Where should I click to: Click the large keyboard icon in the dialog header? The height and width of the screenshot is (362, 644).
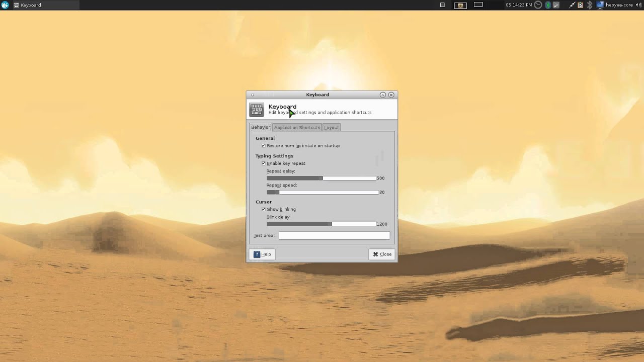(257, 110)
